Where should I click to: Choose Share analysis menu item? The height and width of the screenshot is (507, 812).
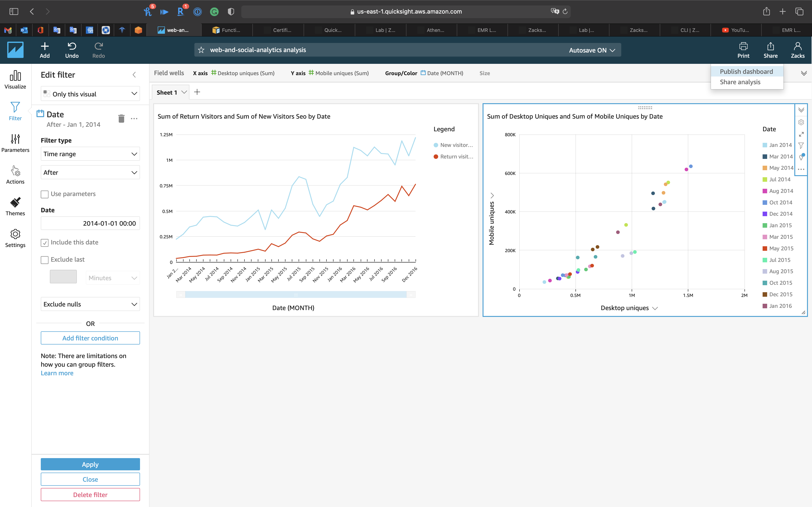(740, 82)
